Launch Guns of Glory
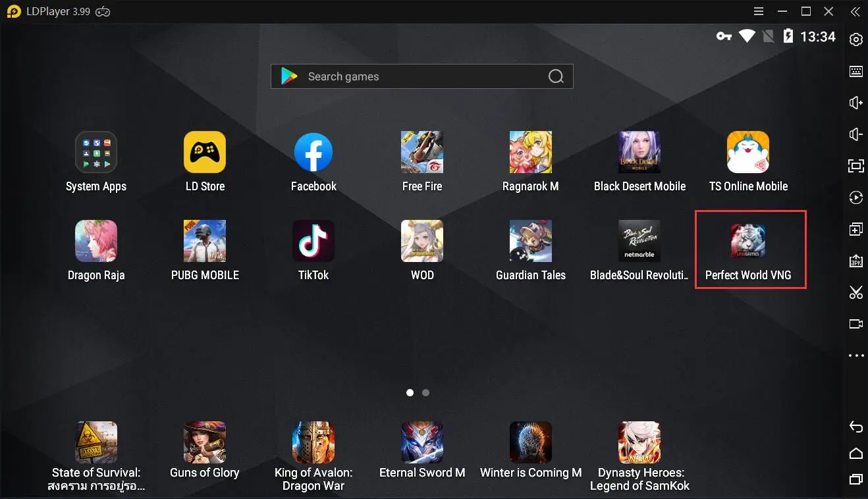868x499 pixels. (x=205, y=442)
